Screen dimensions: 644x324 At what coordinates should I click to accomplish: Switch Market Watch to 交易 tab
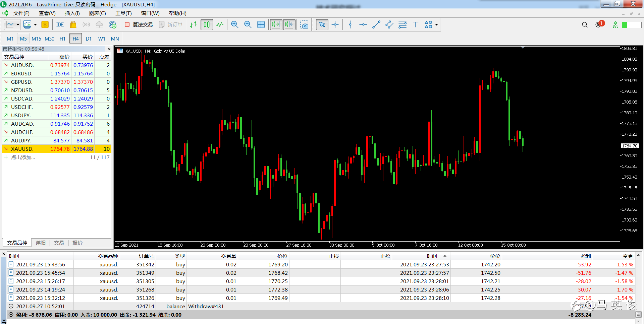click(x=59, y=243)
